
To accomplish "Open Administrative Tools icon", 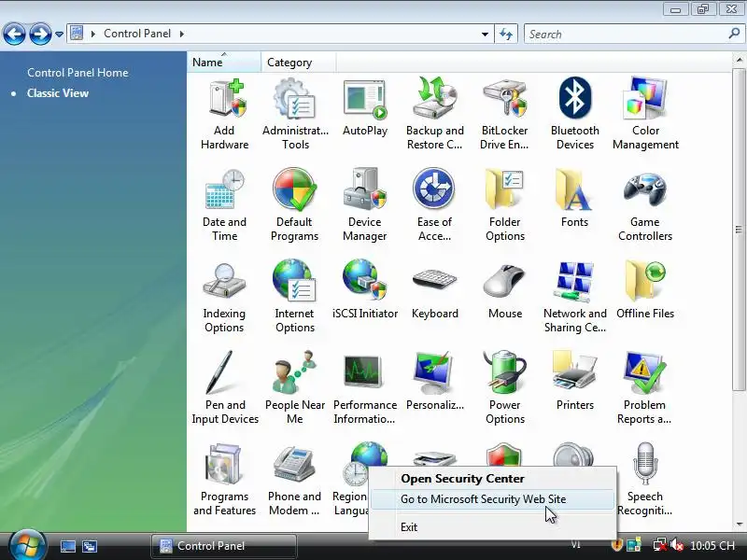I will 295,114.
